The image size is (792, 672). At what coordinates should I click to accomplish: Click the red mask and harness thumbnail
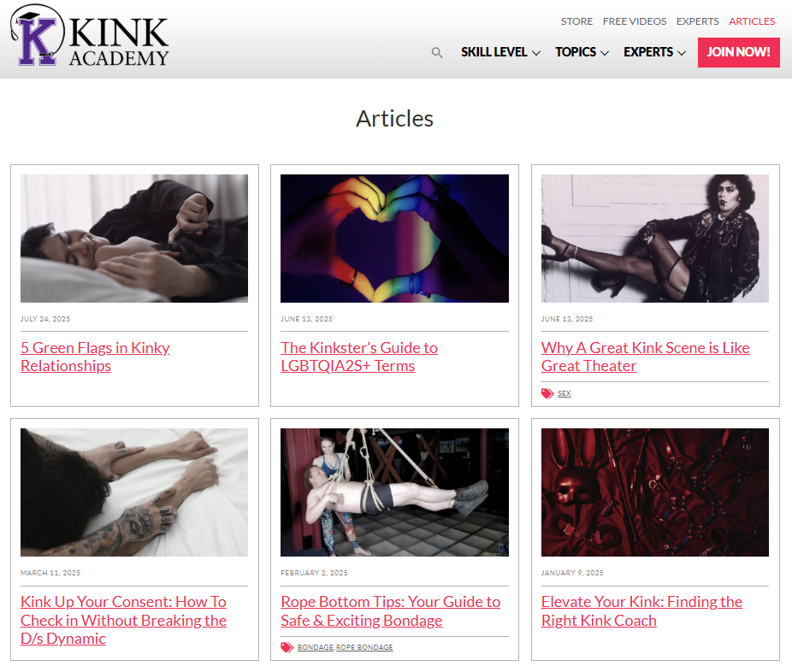click(x=654, y=492)
